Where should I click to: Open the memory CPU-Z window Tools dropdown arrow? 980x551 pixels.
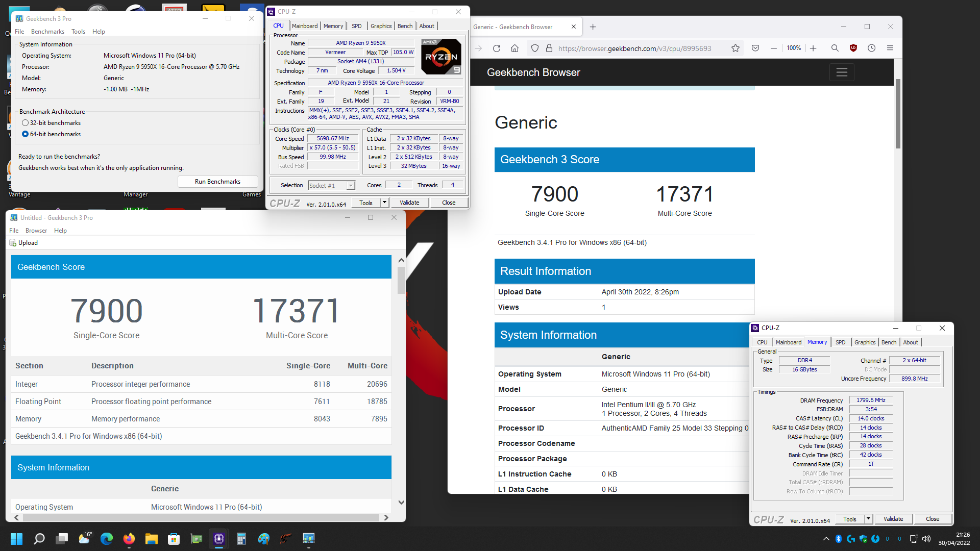click(x=868, y=519)
